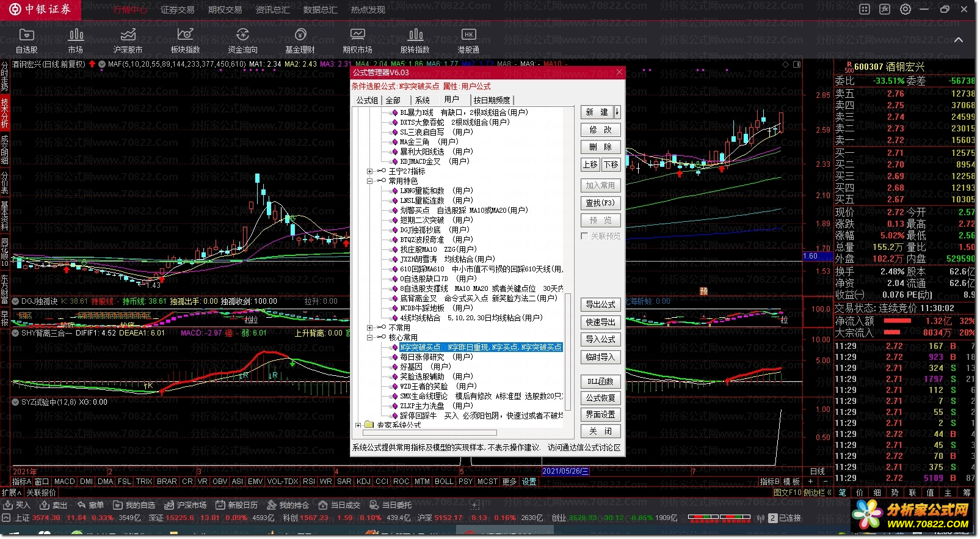This screenshot has height=539, width=980.
Task: Open the 证券交易 menu
Action: (x=178, y=10)
